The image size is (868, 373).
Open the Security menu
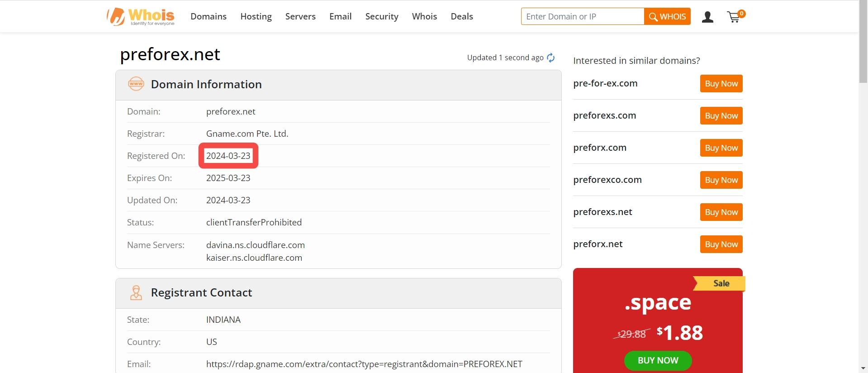(x=382, y=16)
